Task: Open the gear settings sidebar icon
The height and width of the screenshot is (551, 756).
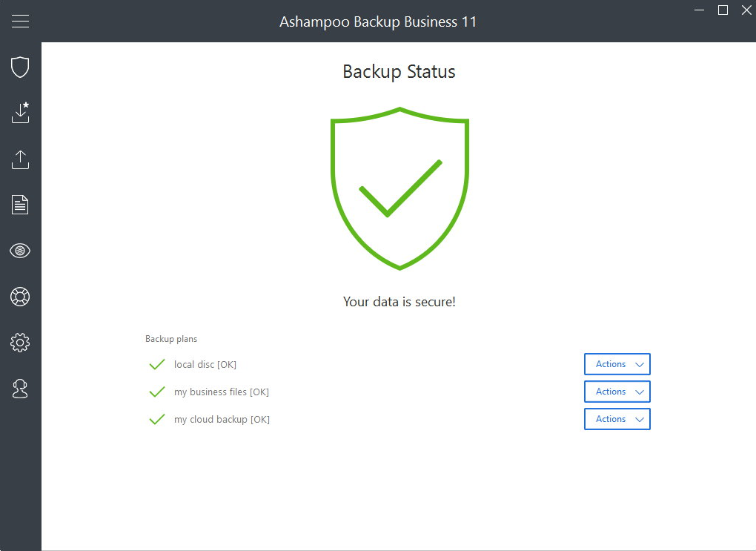Action: (x=20, y=343)
